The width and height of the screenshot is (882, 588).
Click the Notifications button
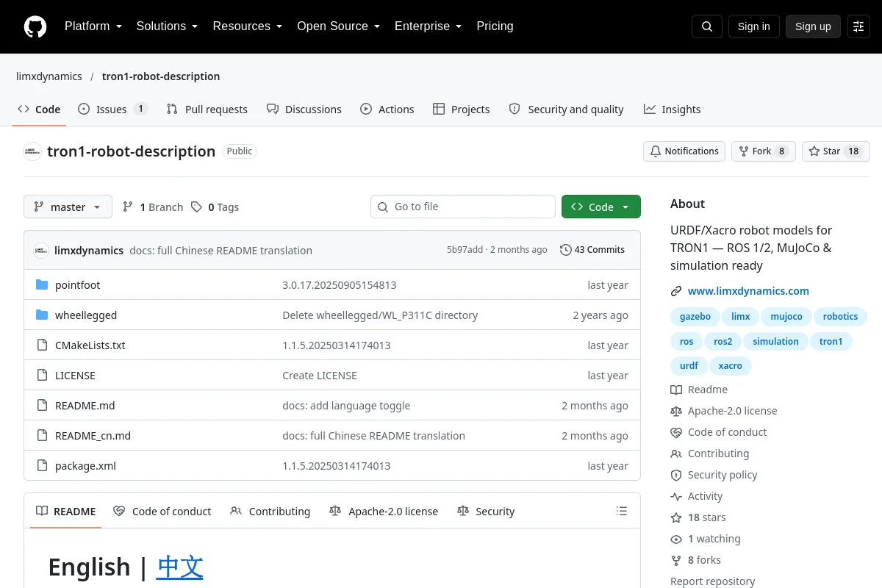click(684, 151)
